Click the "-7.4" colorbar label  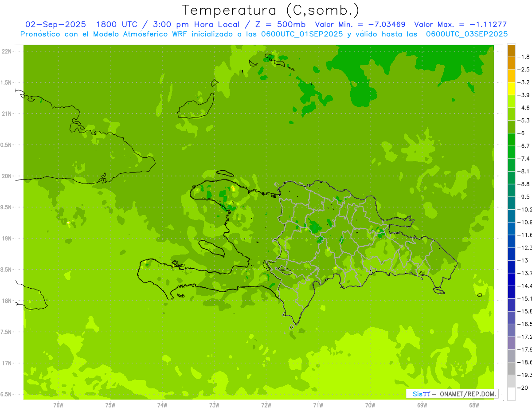(524, 158)
